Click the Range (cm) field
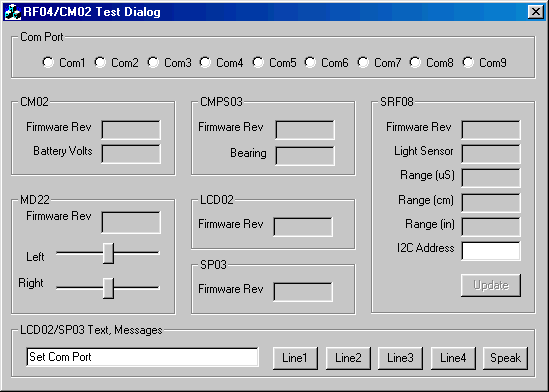 pos(491,203)
